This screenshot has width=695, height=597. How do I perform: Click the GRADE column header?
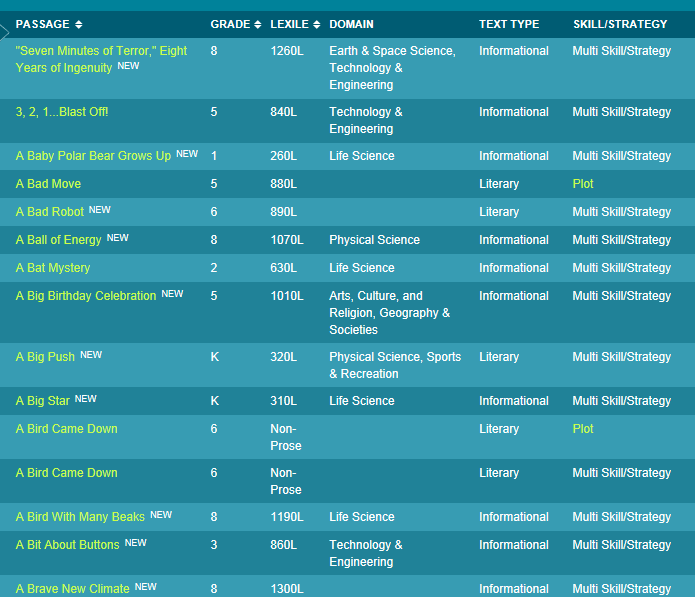[x=230, y=24]
